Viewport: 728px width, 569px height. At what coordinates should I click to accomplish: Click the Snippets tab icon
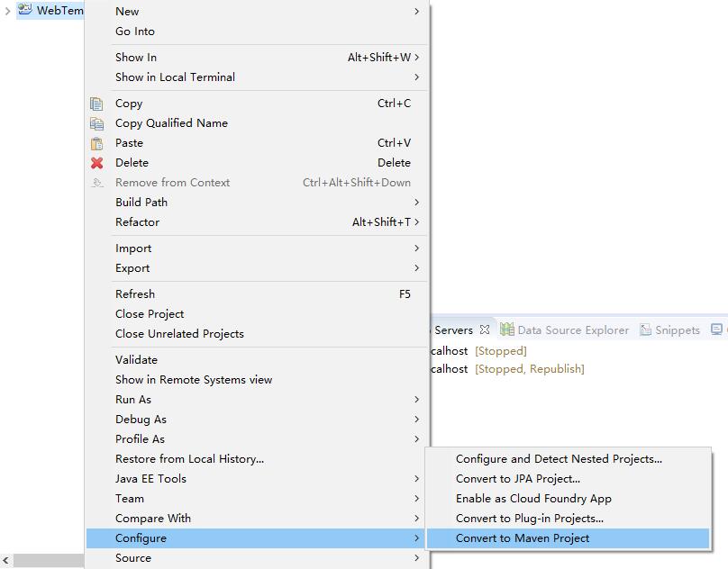(x=645, y=330)
